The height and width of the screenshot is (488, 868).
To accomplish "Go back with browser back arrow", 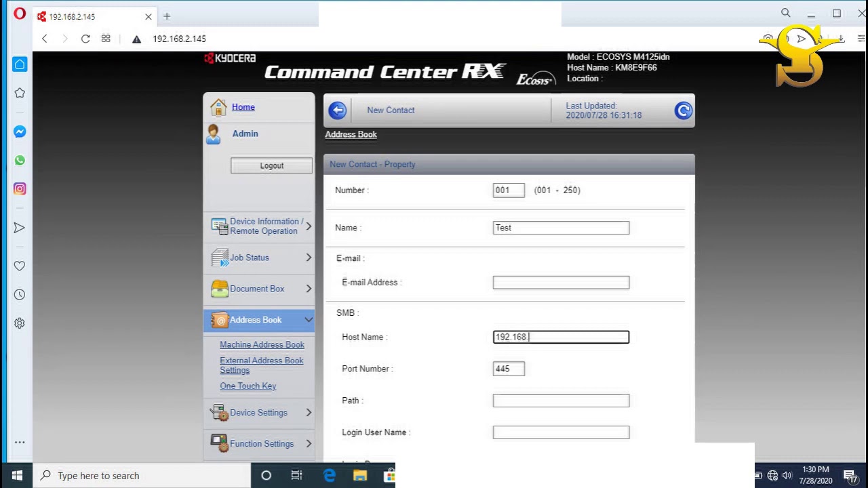I will 45,39.
